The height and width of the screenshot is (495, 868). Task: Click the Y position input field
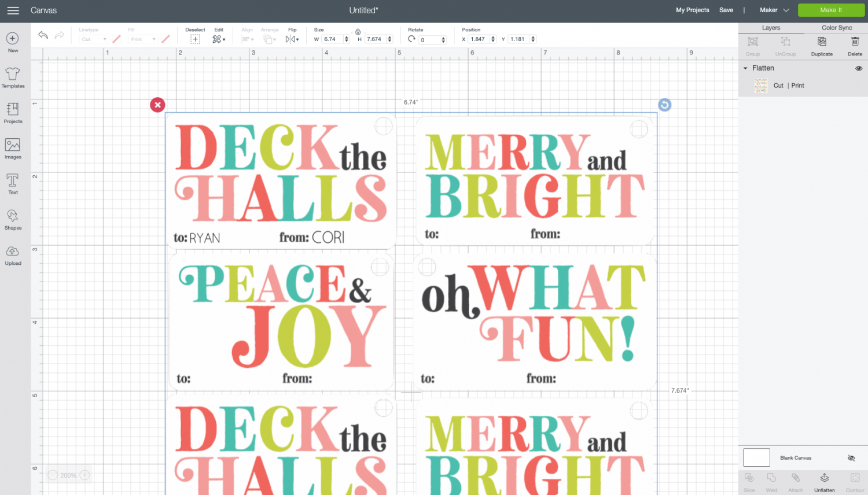pos(519,39)
